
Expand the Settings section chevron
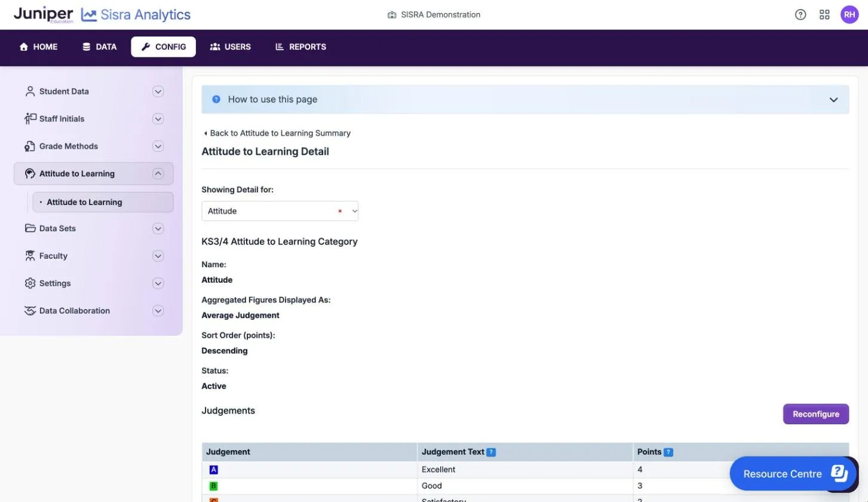point(158,283)
